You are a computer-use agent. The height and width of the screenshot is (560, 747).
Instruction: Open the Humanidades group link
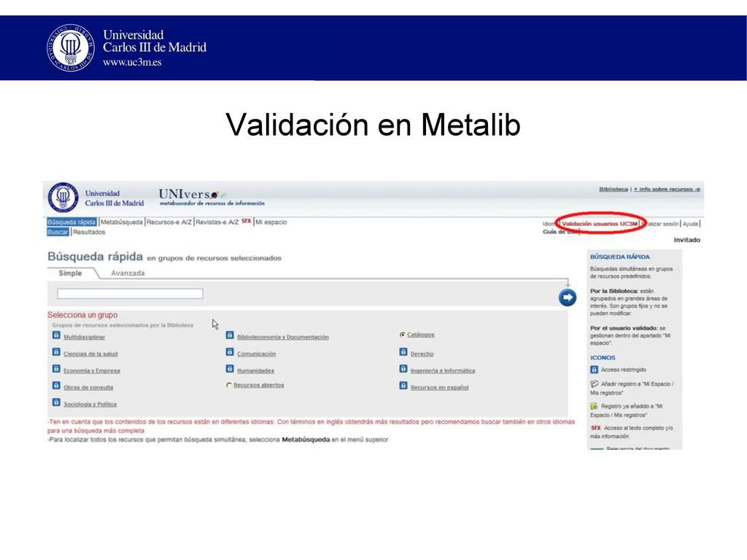click(x=256, y=370)
